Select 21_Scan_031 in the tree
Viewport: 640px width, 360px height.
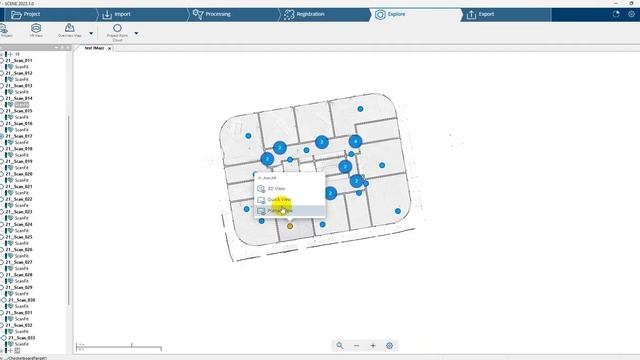coord(19,313)
